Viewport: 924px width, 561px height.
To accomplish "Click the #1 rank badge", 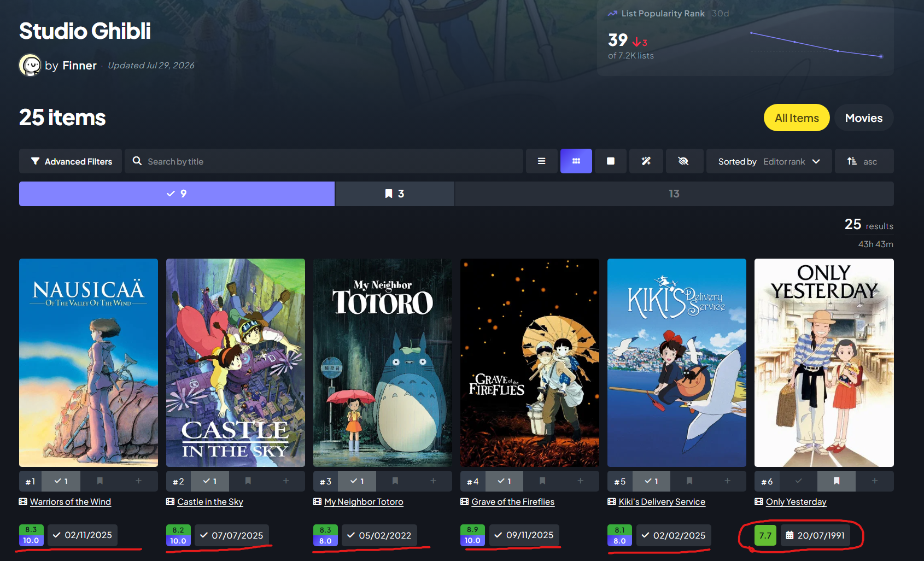I will [30, 481].
